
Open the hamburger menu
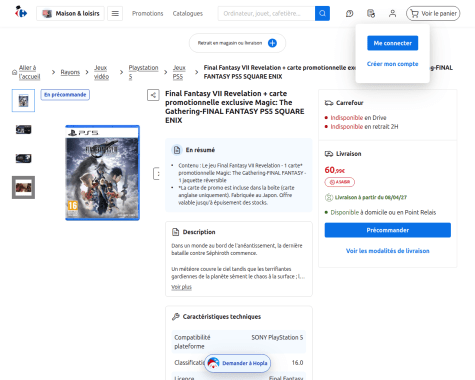coord(115,13)
